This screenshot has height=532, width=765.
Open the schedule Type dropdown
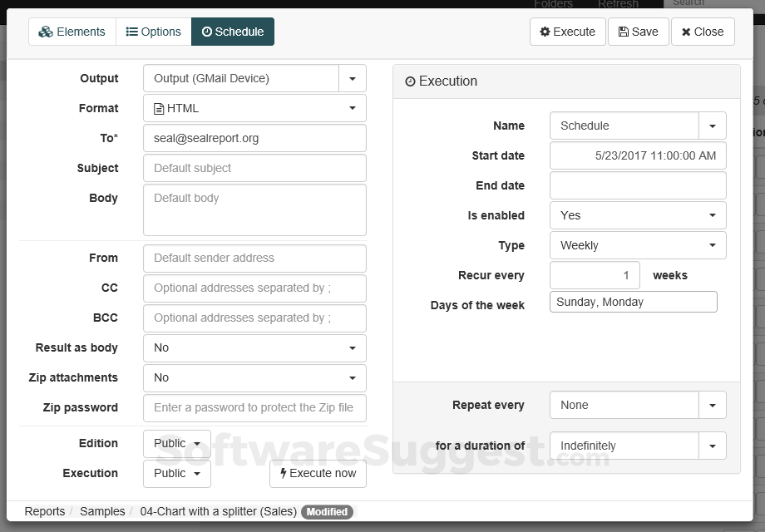638,245
